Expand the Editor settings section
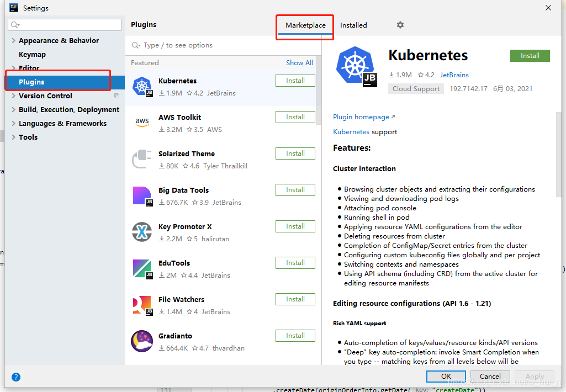The image size is (566, 392). point(13,68)
